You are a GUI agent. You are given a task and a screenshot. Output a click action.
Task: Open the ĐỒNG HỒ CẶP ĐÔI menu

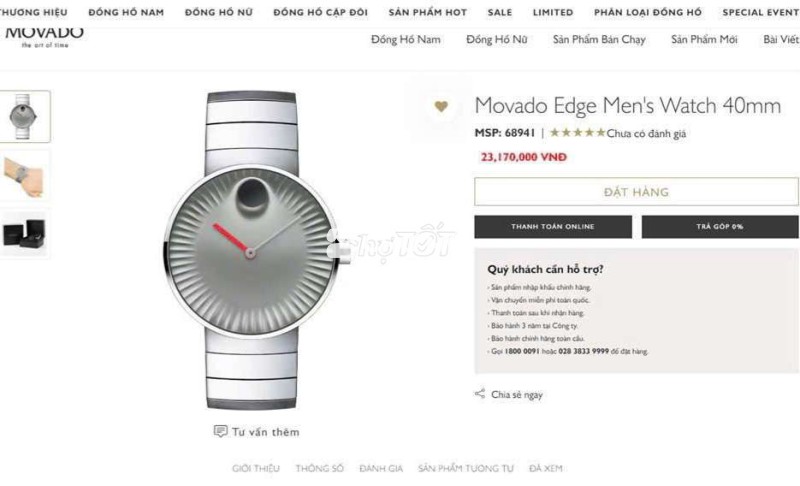(x=320, y=12)
